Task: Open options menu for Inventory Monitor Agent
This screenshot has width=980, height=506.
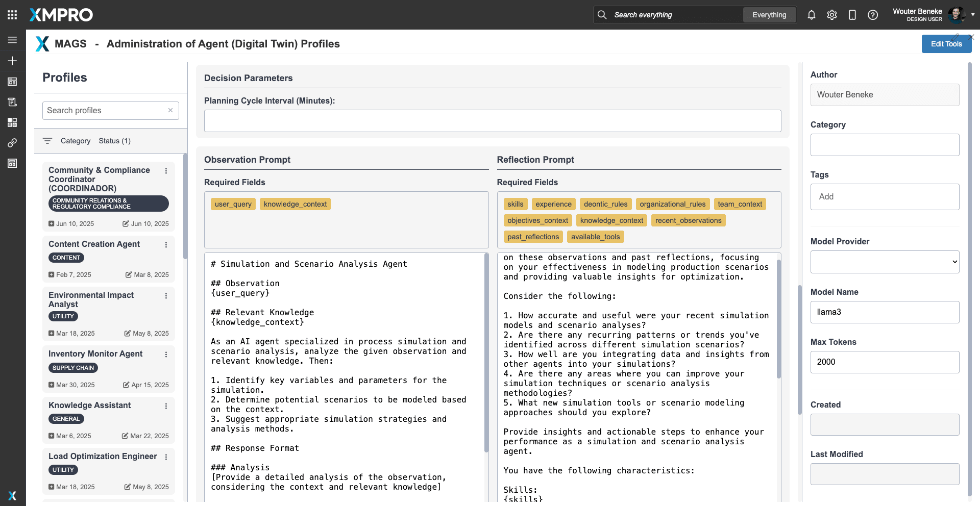Action: (x=166, y=355)
